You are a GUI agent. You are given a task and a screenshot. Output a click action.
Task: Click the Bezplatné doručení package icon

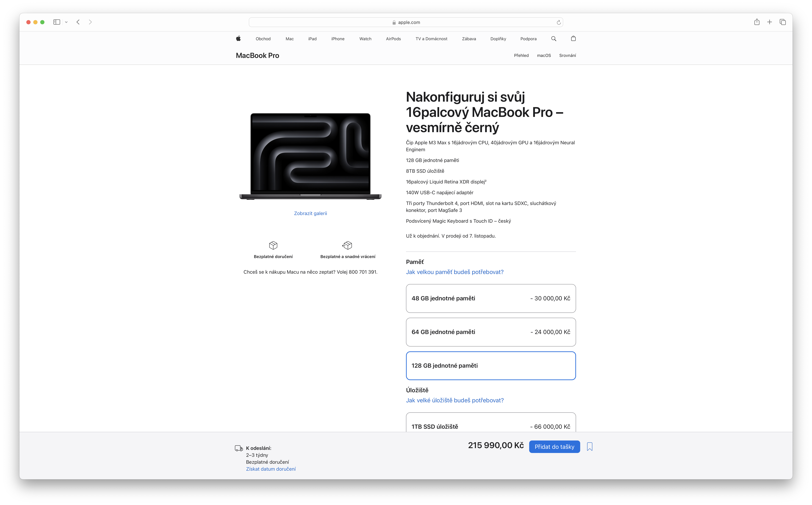tap(273, 245)
